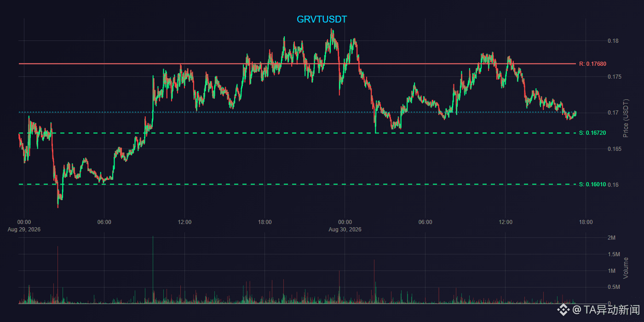Viewport: 644px width, 322px height.
Task: Click the Volume axis title
Action: [626, 268]
